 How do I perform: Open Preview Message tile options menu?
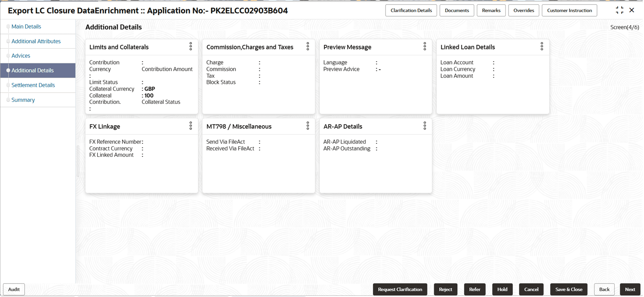(x=424, y=46)
